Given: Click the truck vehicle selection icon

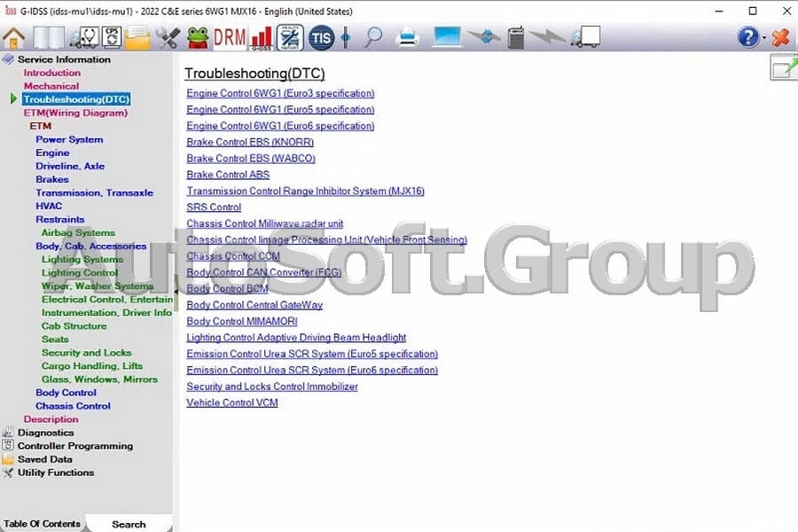Looking at the screenshot, I should [585, 36].
